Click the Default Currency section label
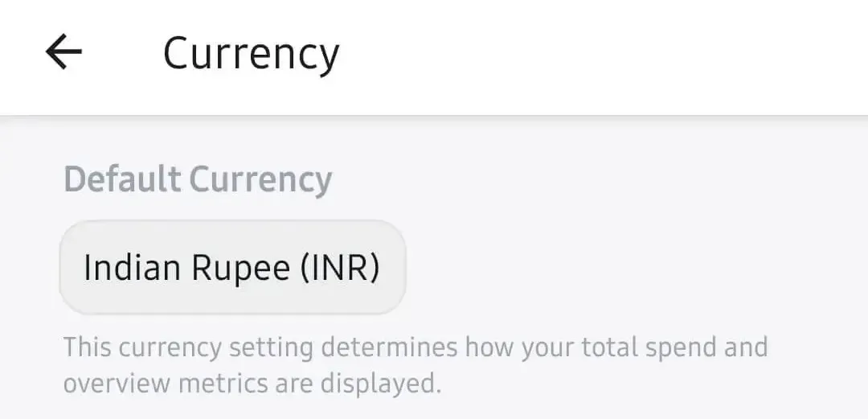The image size is (868, 419). [x=198, y=179]
